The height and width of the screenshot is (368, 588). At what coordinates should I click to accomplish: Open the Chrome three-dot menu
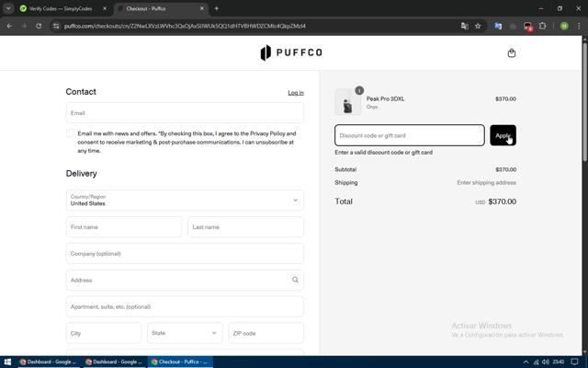pos(579,26)
